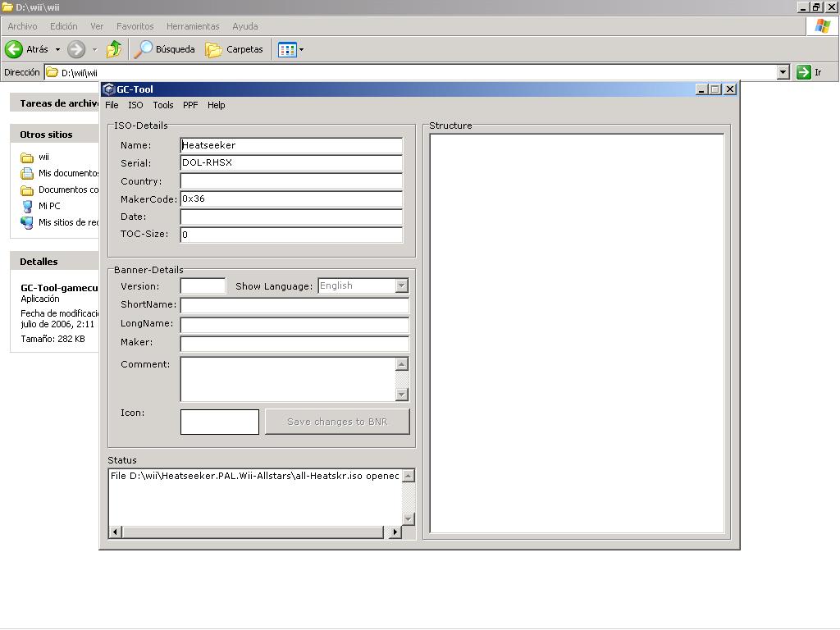Open the ISO menu in GC-Tool
Screen dimensions: 840x630
coord(135,105)
